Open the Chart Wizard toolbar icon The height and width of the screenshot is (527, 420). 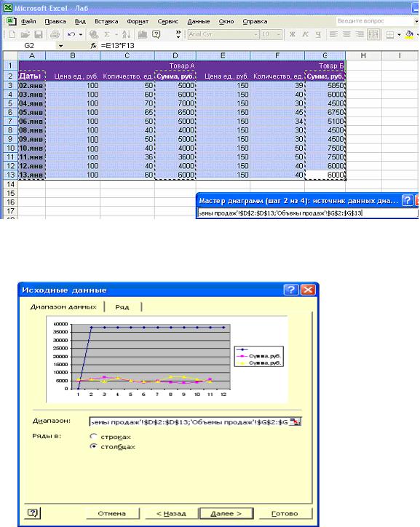point(143,34)
